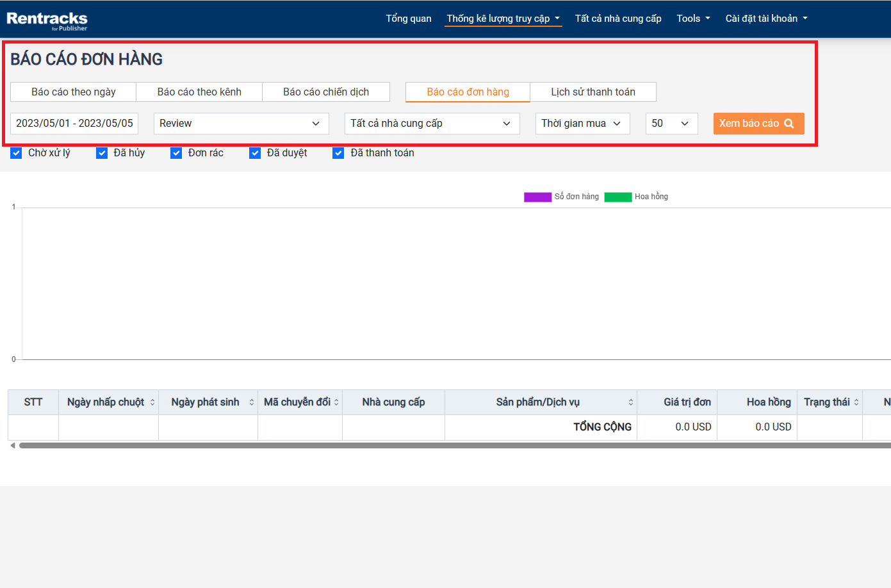The image size is (891, 588).
Task: Click sort icon on Trạng thái column
Action: (x=856, y=402)
